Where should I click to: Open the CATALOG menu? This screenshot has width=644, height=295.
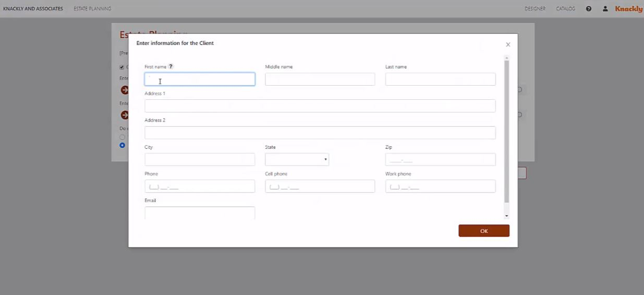point(565,9)
